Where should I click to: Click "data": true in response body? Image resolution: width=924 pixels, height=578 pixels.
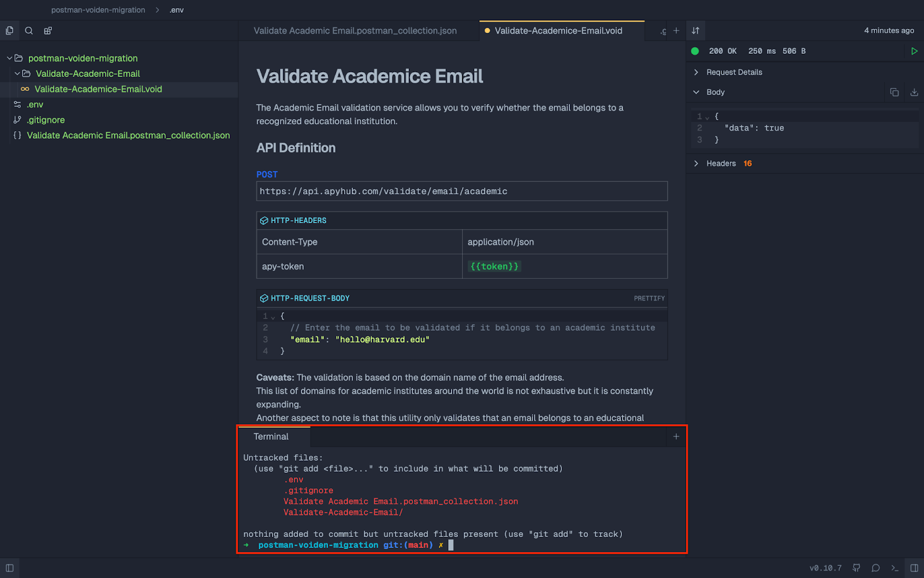[x=754, y=128]
